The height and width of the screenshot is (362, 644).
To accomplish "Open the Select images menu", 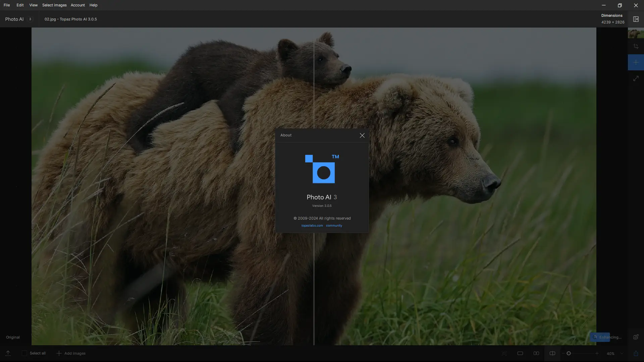I will (x=54, y=5).
